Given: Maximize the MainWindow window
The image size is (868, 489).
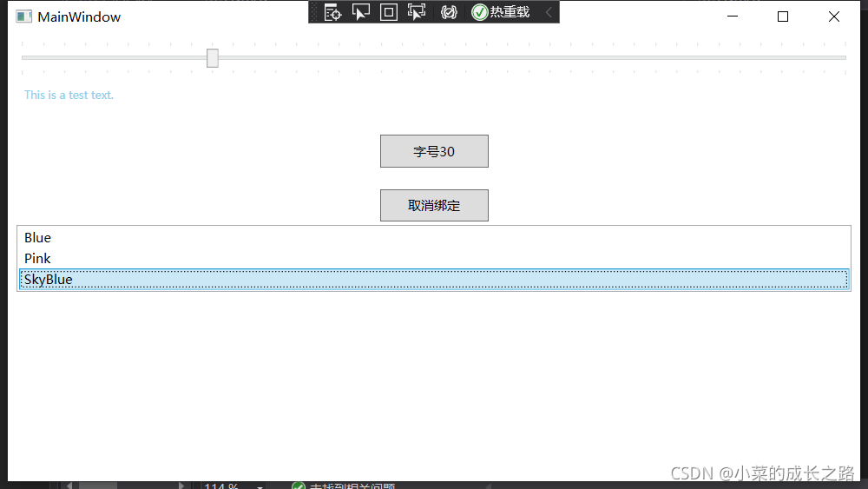Looking at the screenshot, I should point(783,17).
